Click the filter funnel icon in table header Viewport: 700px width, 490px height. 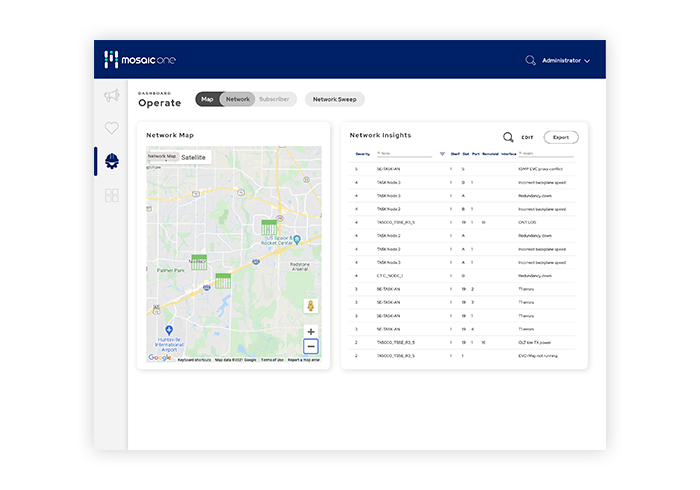tap(442, 154)
